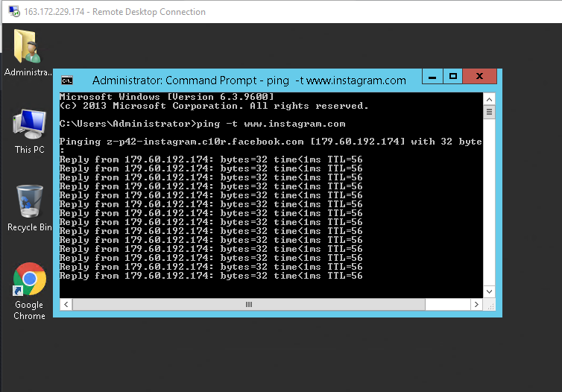The height and width of the screenshot is (392, 562).
Task: Click the horizontal scrollbar thumb
Action: pyautogui.click(x=249, y=304)
